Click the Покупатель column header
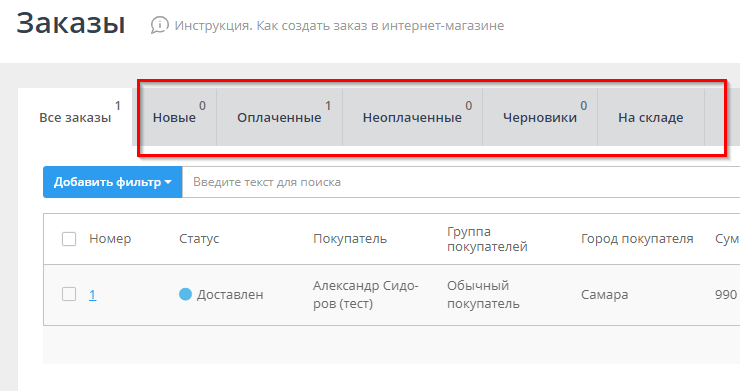The image size is (740, 391). (x=350, y=239)
